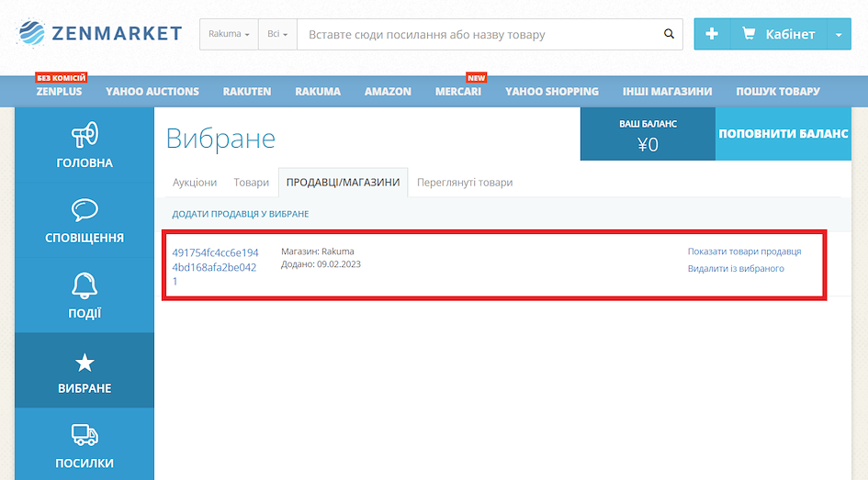
Task: Open ZENPLUS in navigation bar
Action: [59, 91]
